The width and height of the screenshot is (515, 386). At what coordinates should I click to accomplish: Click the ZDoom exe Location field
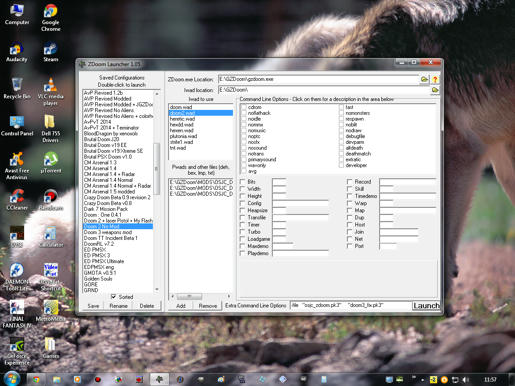pos(318,79)
